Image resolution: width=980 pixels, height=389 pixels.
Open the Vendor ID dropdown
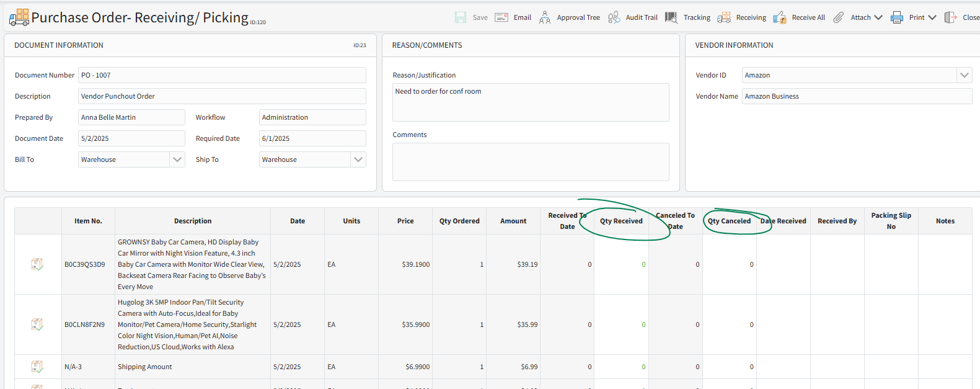coord(964,75)
